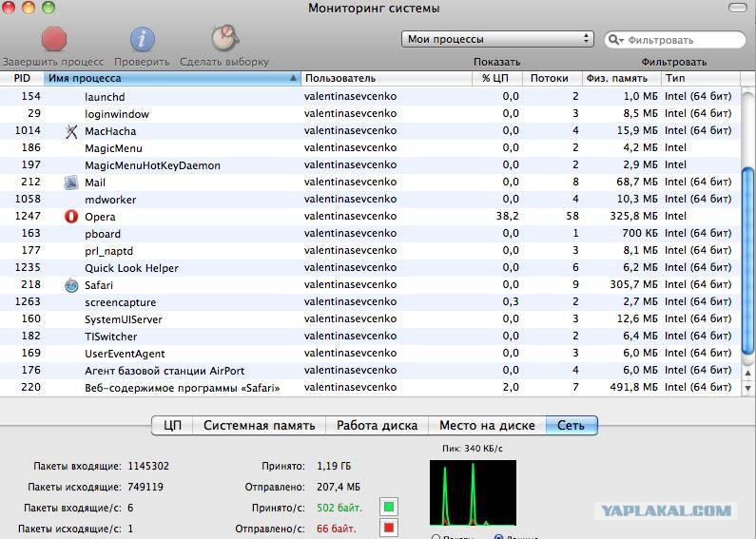Click the red Quit Process stop icon
This screenshot has height=539, width=756.
point(54,40)
